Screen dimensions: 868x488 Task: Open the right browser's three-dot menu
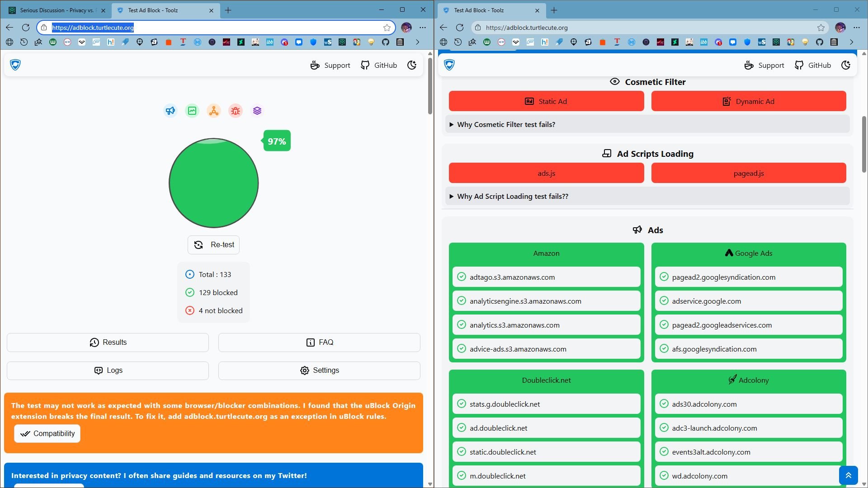(x=857, y=28)
